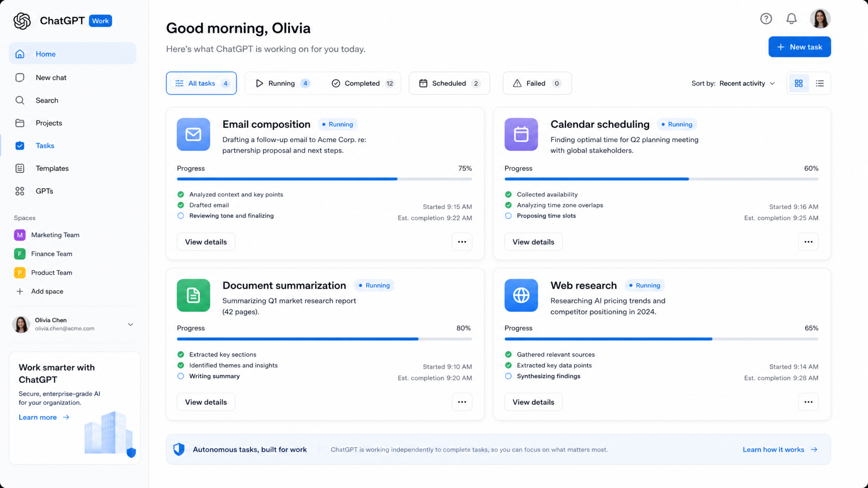This screenshot has height=488, width=868.
Task: Open Projects in the sidebar
Action: point(72,123)
